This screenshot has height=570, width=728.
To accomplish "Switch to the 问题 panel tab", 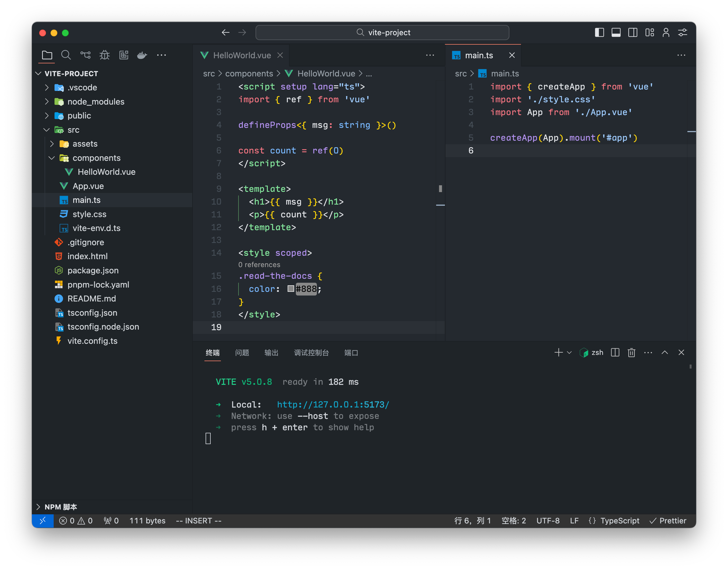I will 242,353.
